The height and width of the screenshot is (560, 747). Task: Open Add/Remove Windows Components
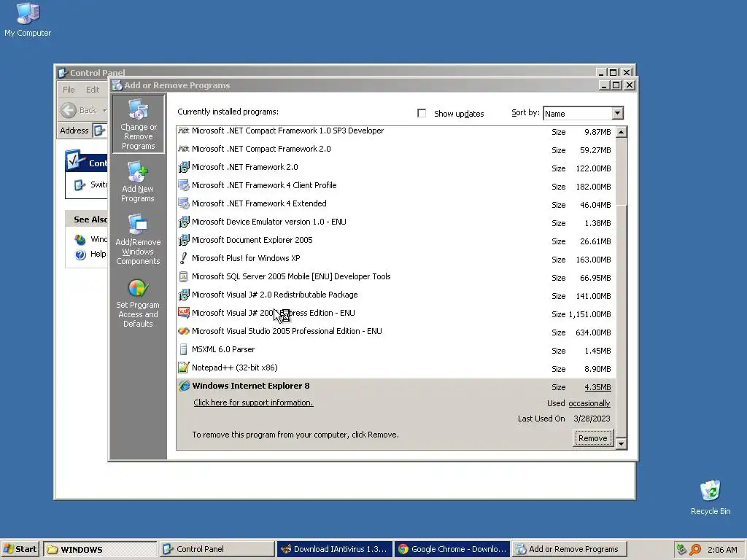coord(138,239)
